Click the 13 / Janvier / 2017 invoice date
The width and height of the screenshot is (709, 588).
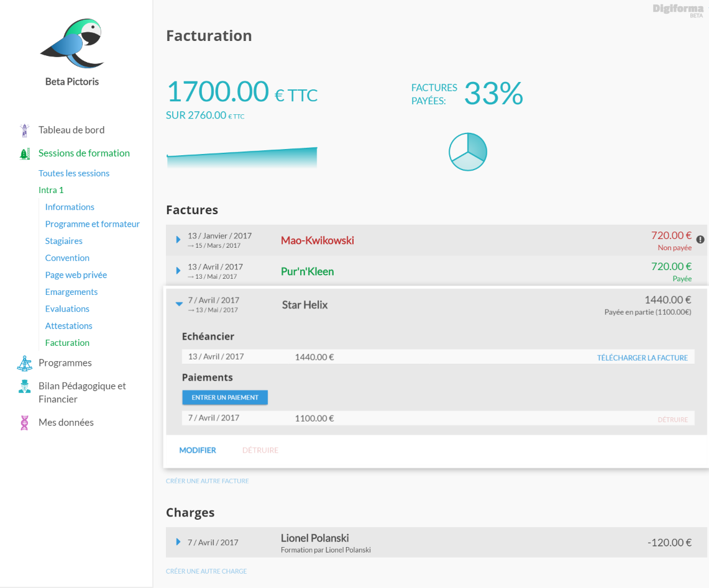[220, 236]
